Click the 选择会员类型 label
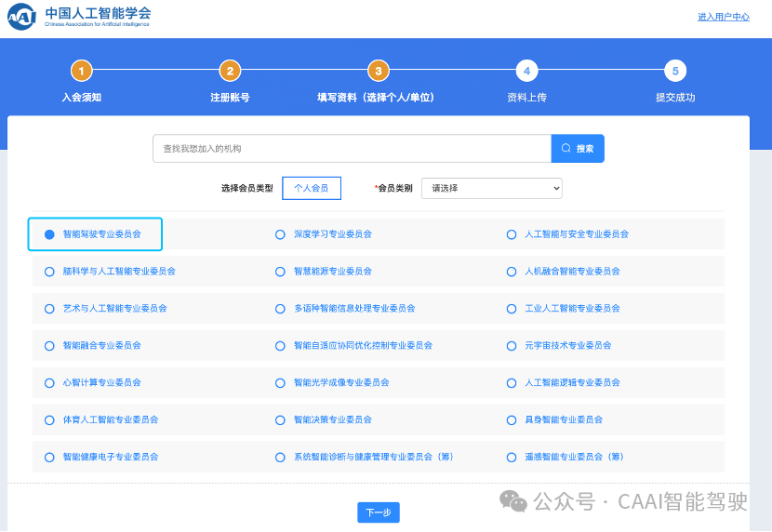 247,188
